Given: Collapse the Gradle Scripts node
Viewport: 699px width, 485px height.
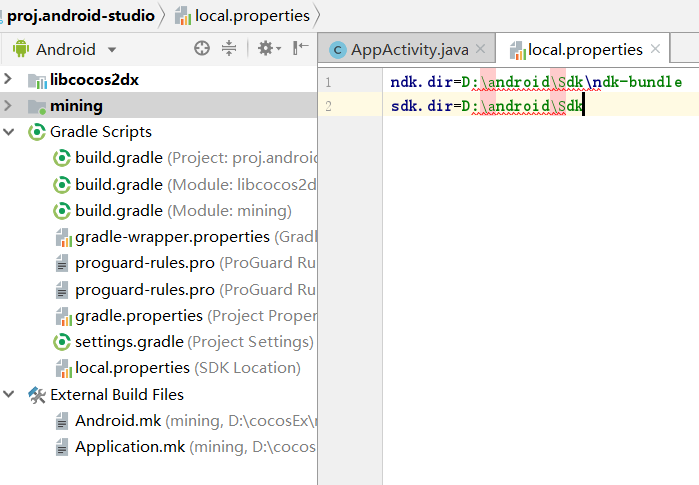Looking at the screenshot, I should click(x=9, y=132).
